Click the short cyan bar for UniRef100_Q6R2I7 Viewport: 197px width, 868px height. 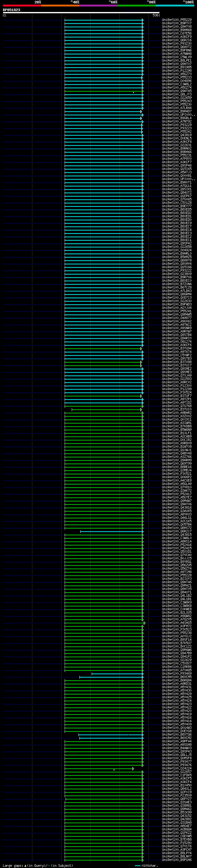[112, 531]
